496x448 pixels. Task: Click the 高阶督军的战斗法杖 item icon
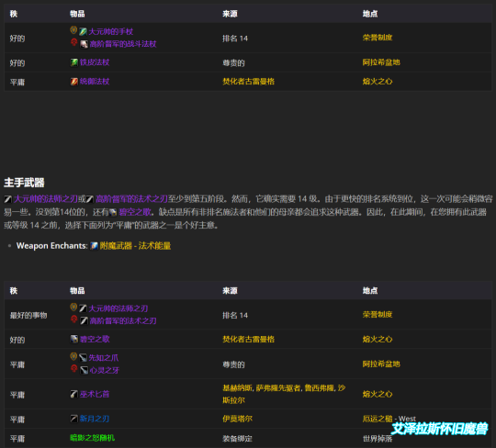tap(84, 44)
